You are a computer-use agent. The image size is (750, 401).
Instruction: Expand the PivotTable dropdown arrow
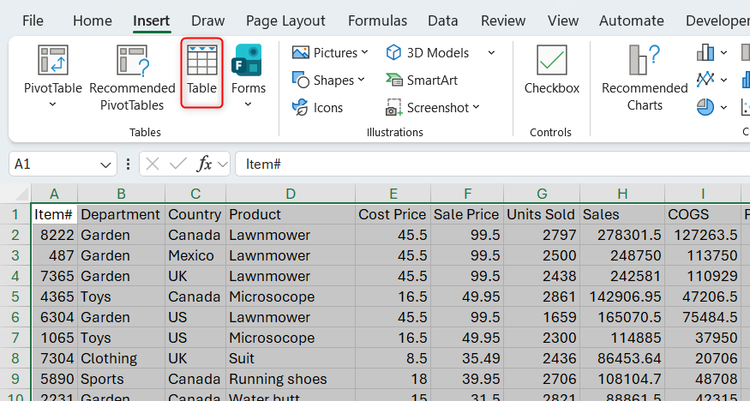[x=53, y=104]
